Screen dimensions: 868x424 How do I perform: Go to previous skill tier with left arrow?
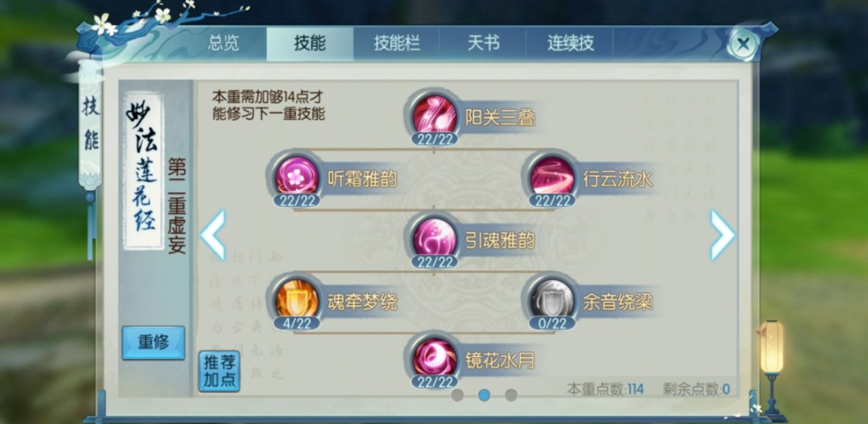coord(213,235)
